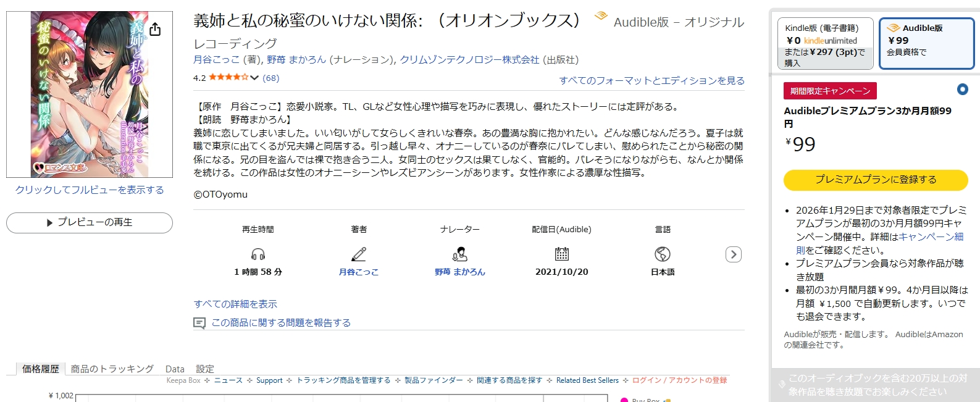Open 月谷こっこ link under 著者

359,272
